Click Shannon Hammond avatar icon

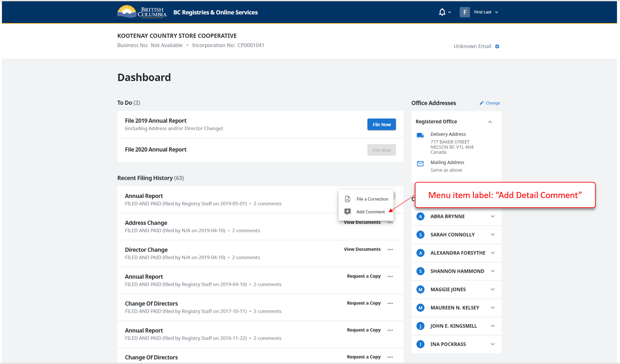(420, 271)
